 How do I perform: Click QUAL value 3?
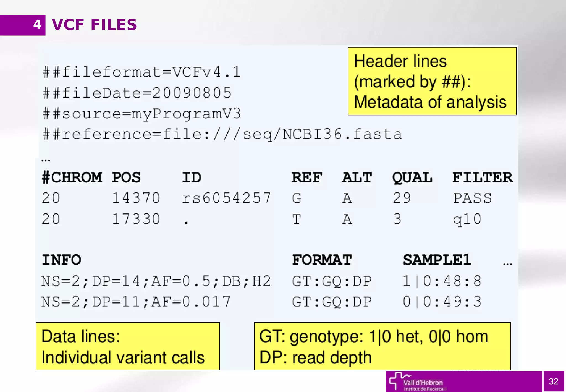397,219
